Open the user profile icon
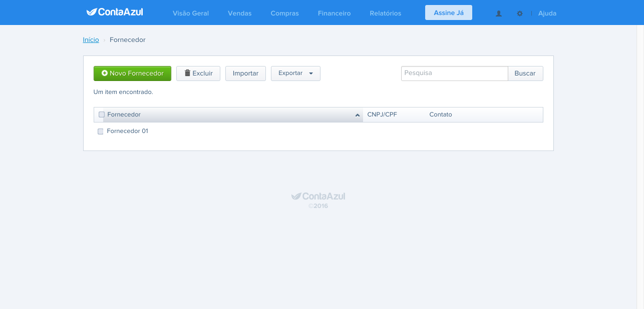The height and width of the screenshot is (309, 644). point(499,13)
